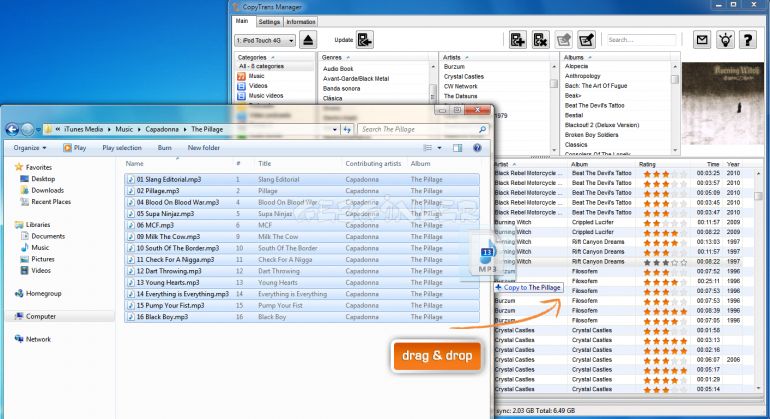Select Avant-Garde/Black Metal genre
Image resolution: width=770 pixels, height=419 pixels.
point(356,79)
